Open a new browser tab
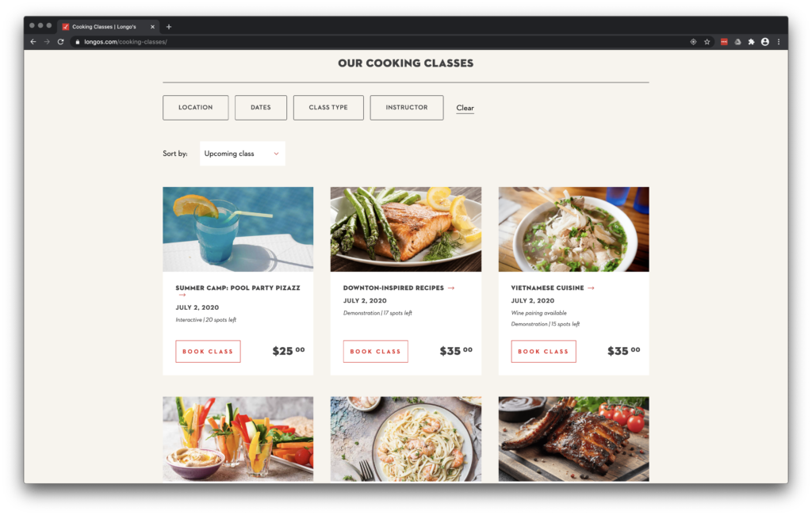The width and height of the screenshot is (812, 515). [169, 27]
